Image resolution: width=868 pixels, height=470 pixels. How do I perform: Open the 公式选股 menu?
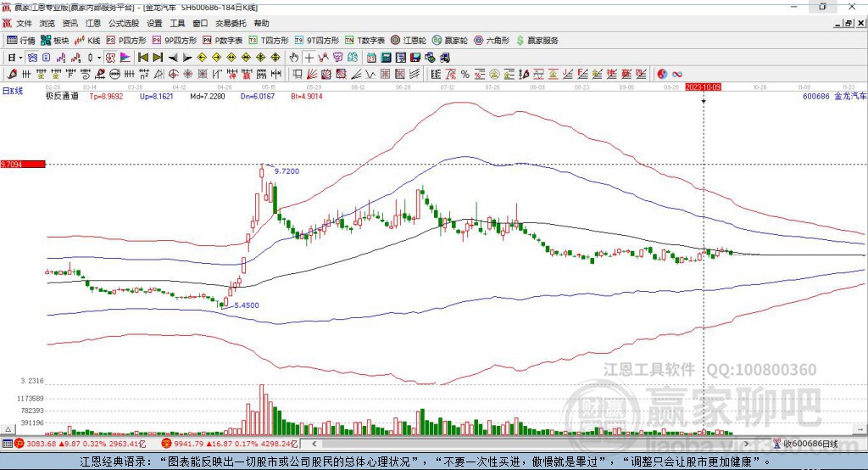pos(124,23)
